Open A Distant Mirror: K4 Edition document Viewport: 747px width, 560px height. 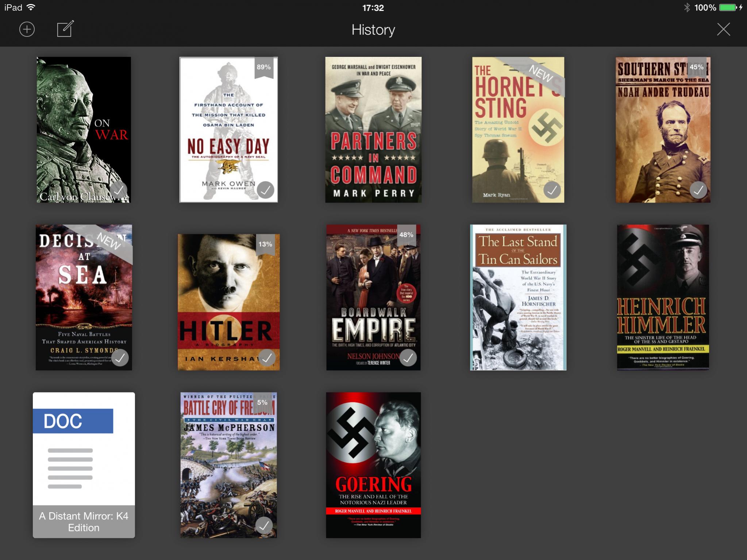84,465
